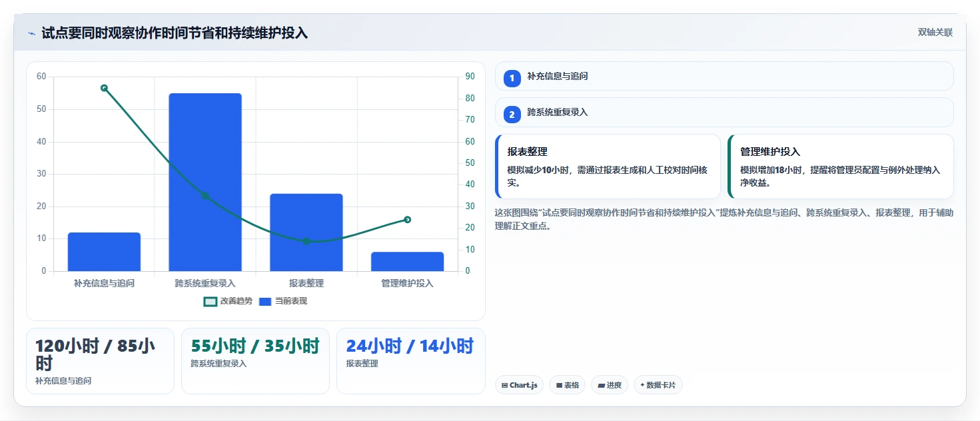Click the text 模拟增加18小时 description
Viewport: 980px width, 421px height.
coord(840,176)
